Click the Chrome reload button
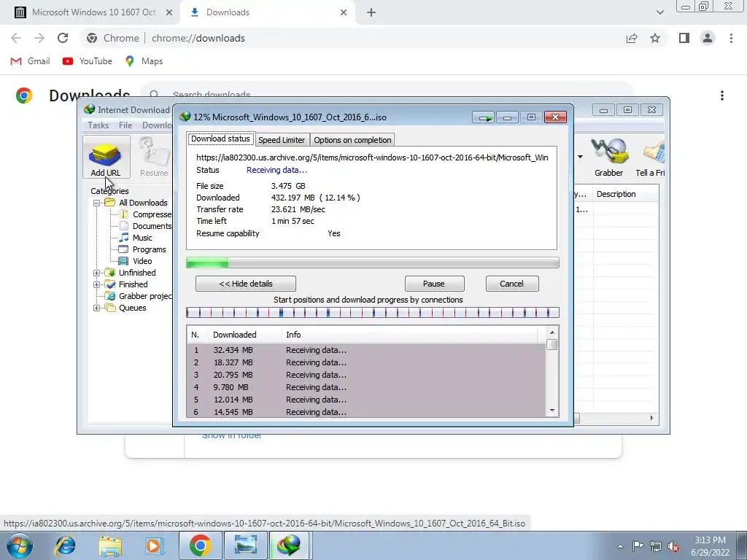 [63, 38]
